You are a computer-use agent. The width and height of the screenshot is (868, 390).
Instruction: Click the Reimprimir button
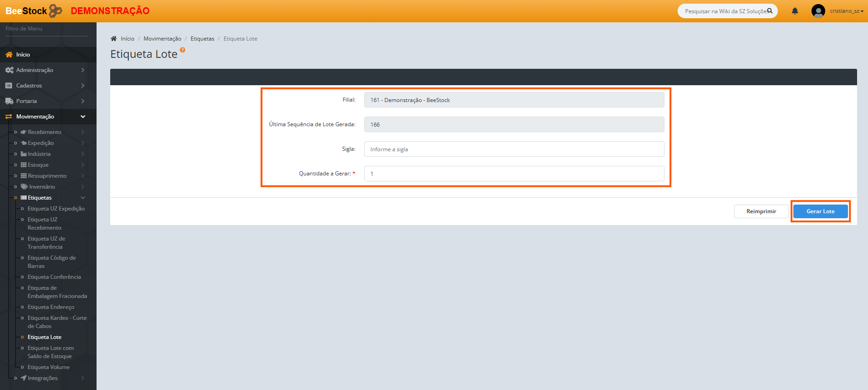(761, 211)
